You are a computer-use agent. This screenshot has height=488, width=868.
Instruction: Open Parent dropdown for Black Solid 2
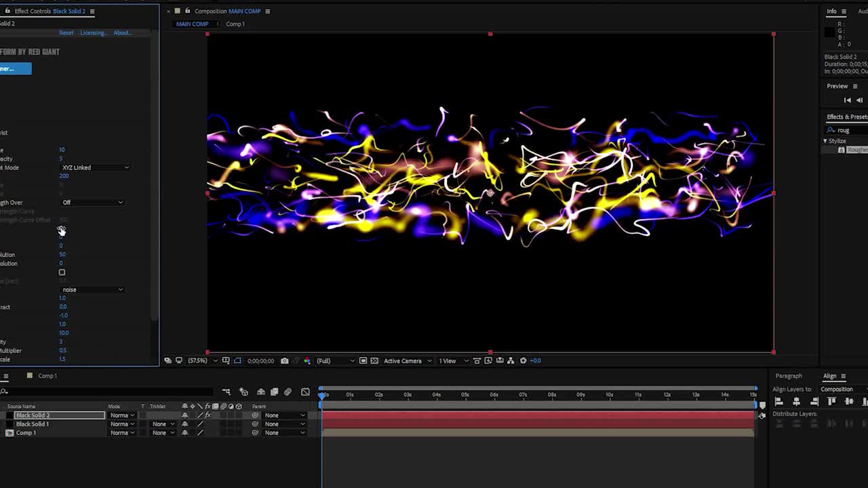pyautogui.click(x=284, y=415)
